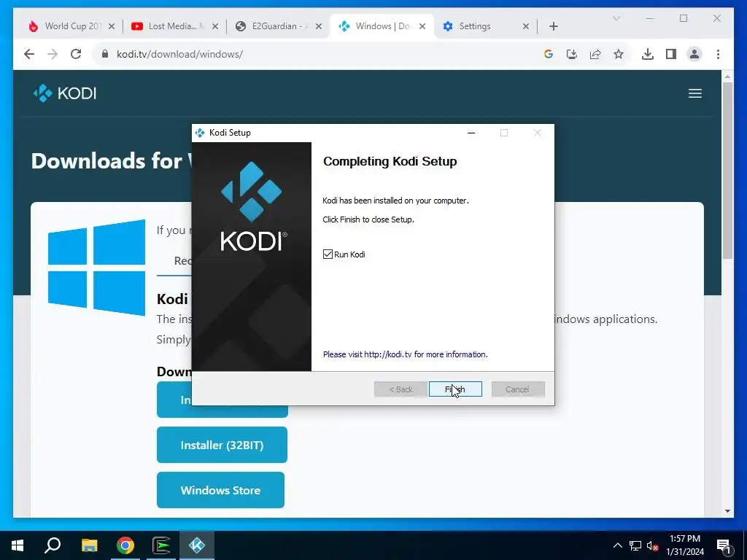Click the Google icon in address bar
Viewport: 747px width, 560px height.
click(549, 54)
